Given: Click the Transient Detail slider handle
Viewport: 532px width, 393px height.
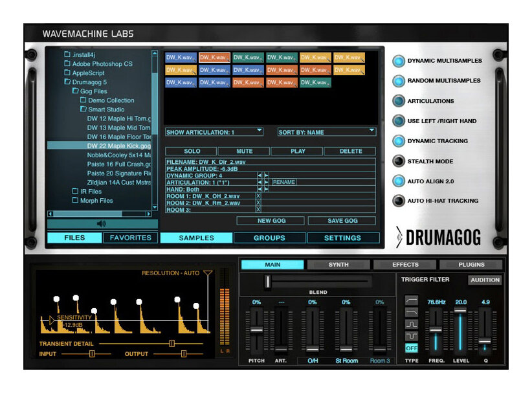Looking at the screenshot, I should [172, 343].
